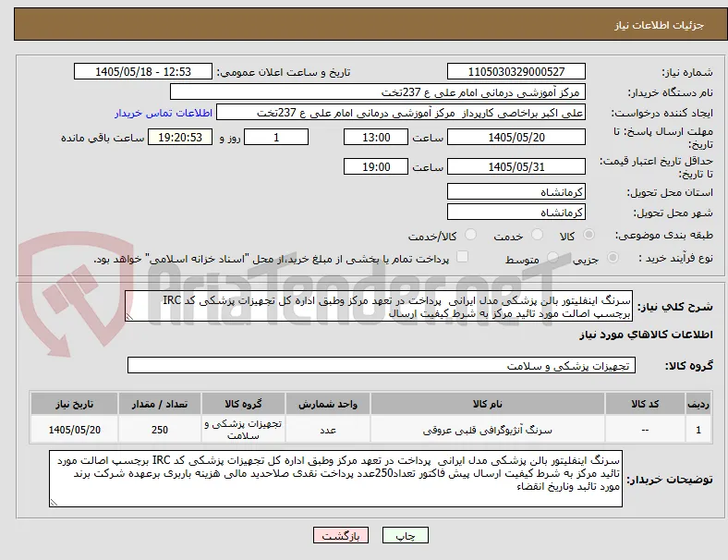Viewport: 728px width, 560px height.
Task: Click the delivery province کرمانشاه field
Action: pyautogui.click(x=516, y=192)
